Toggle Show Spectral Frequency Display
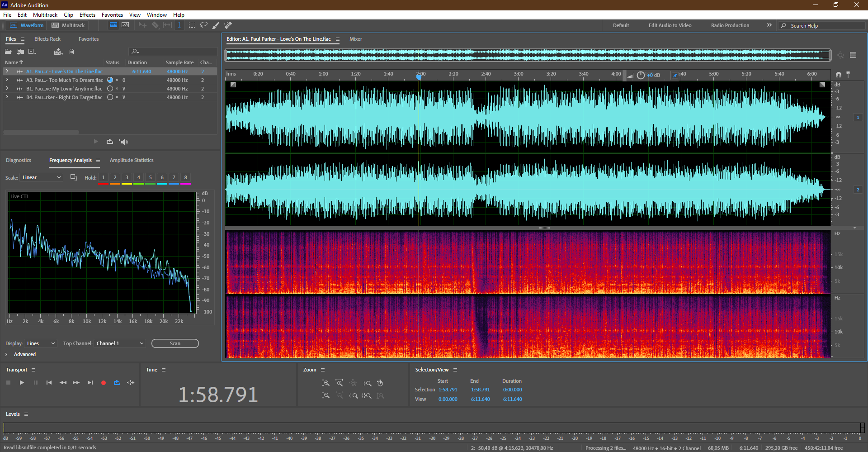 [113, 25]
